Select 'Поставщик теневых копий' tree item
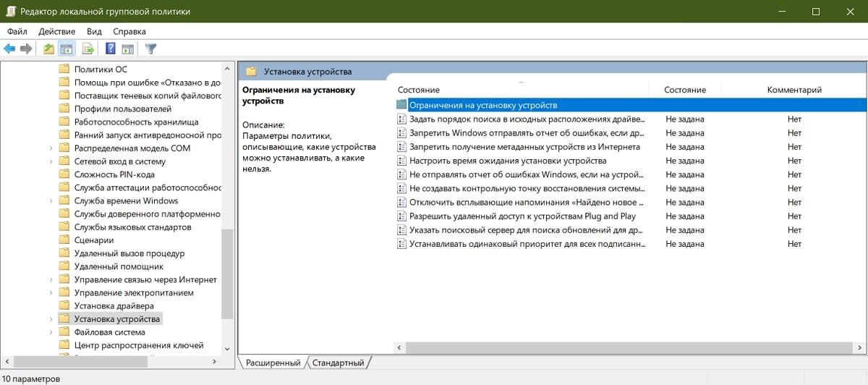Screen dimensions: 868x385 (148, 96)
